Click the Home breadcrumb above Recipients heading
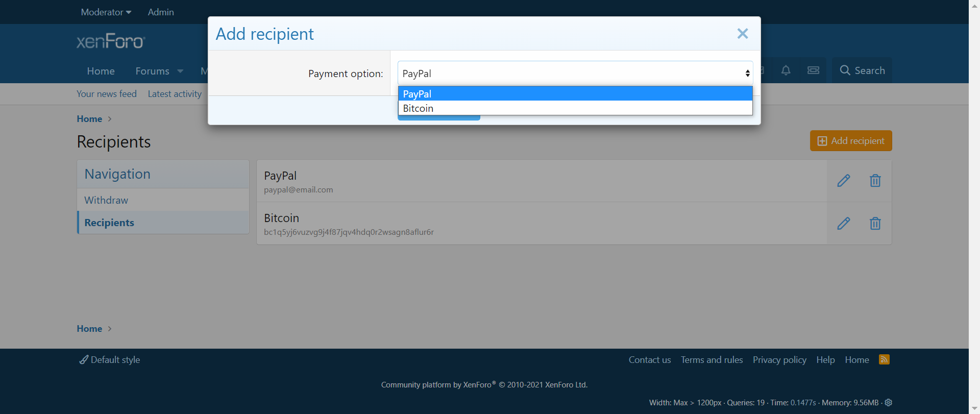The image size is (980, 414). coord(89,119)
